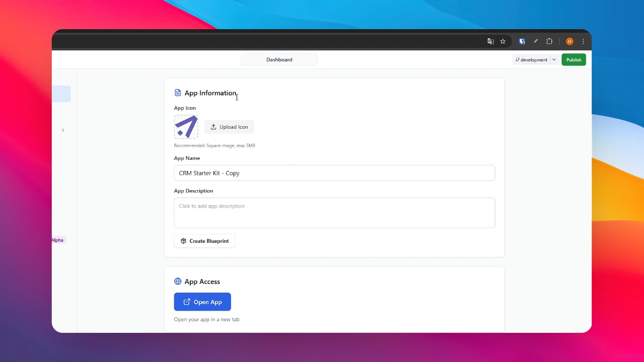The image size is (644, 362).
Task: Click the App Description text area
Action: coord(335,213)
